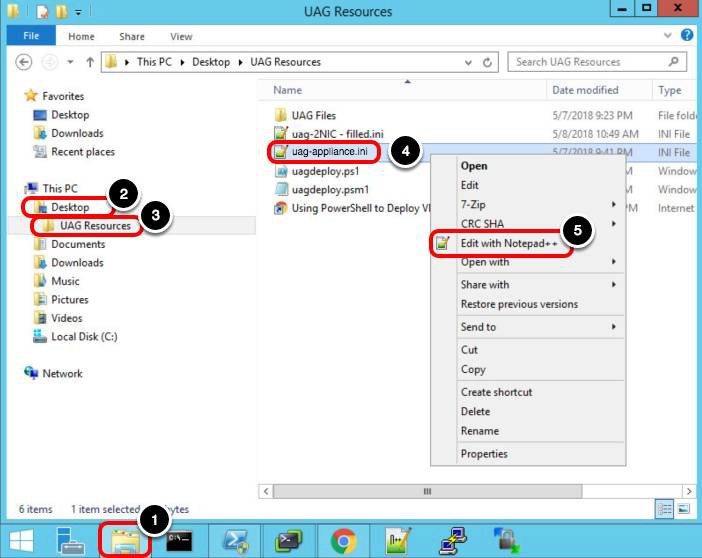Go up one folder level

[x=90, y=62]
